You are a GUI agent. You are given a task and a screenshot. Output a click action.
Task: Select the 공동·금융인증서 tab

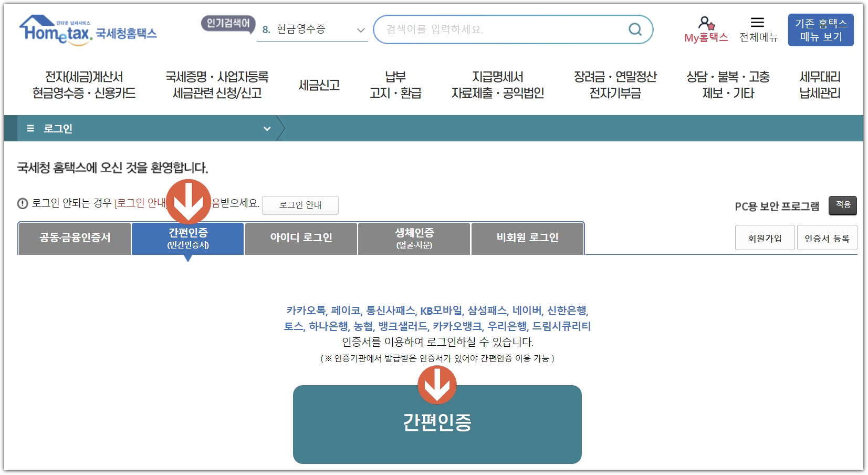(x=75, y=239)
